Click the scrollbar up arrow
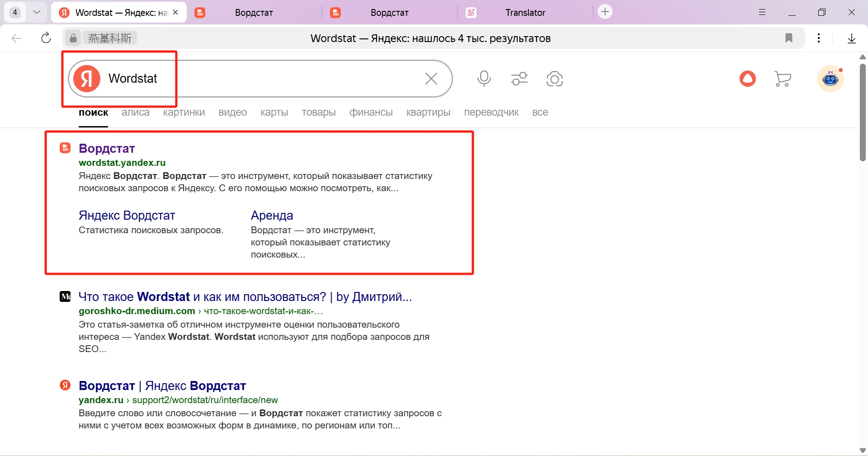This screenshot has height=456, width=868. [863, 57]
